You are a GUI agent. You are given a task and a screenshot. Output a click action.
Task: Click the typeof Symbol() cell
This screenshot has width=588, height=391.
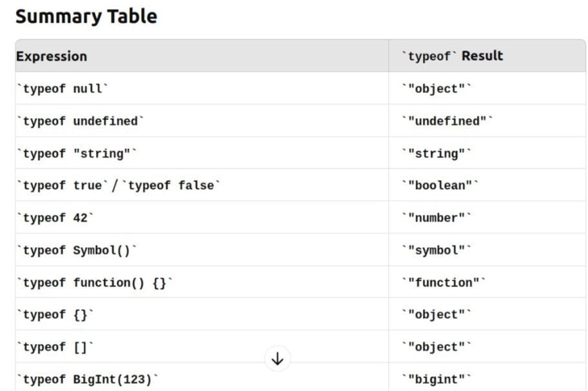[x=202, y=250]
